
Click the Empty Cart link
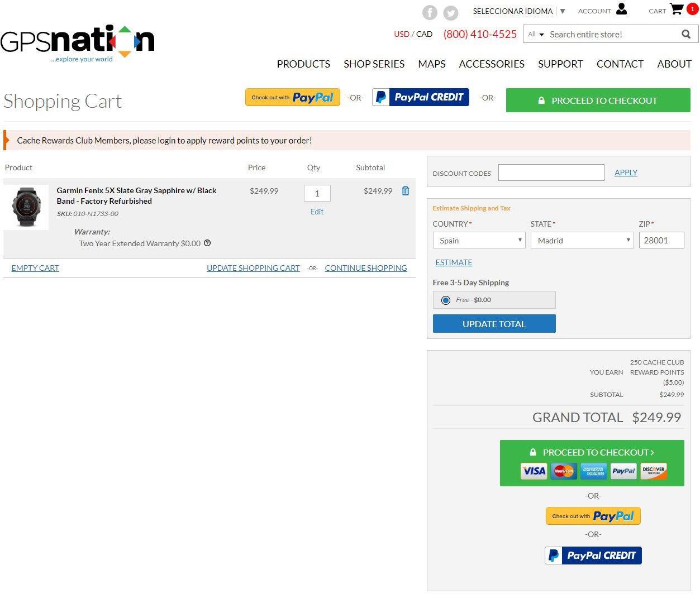click(x=35, y=268)
